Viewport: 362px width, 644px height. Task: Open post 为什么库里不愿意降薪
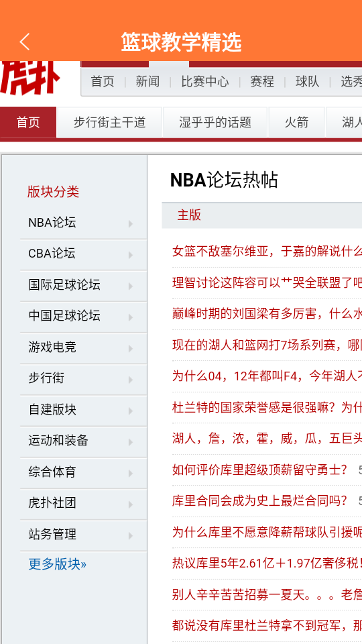(x=267, y=532)
